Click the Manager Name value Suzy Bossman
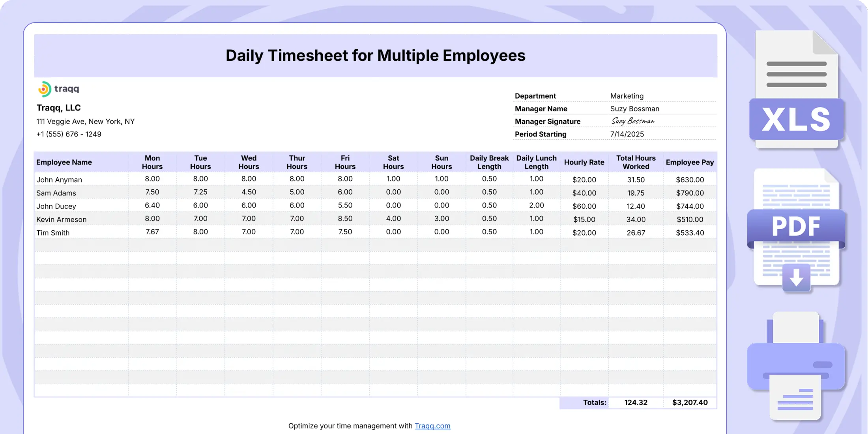868x434 pixels. pyautogui.click(x=634, y=108)
